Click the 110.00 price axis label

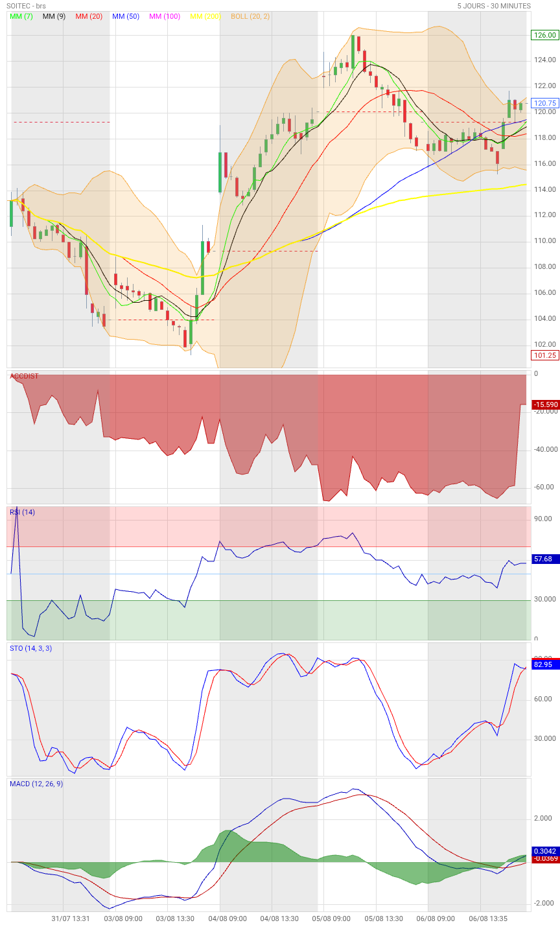click(545, 240)
